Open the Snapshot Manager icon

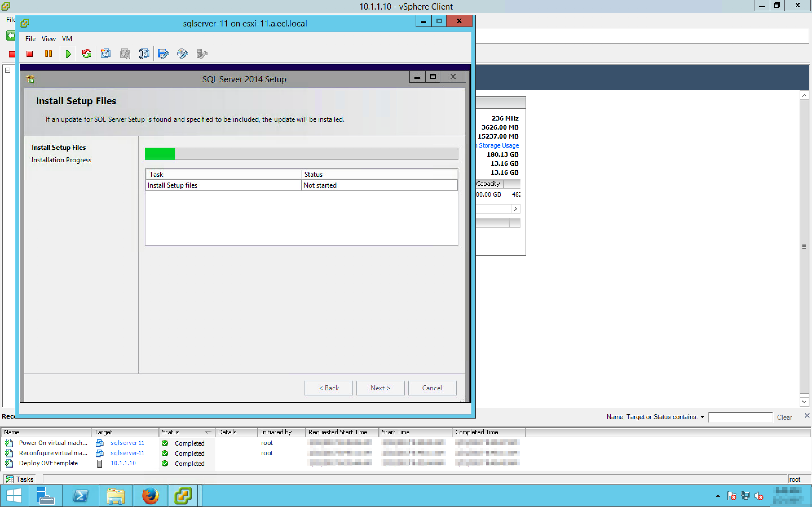point(144,54)
